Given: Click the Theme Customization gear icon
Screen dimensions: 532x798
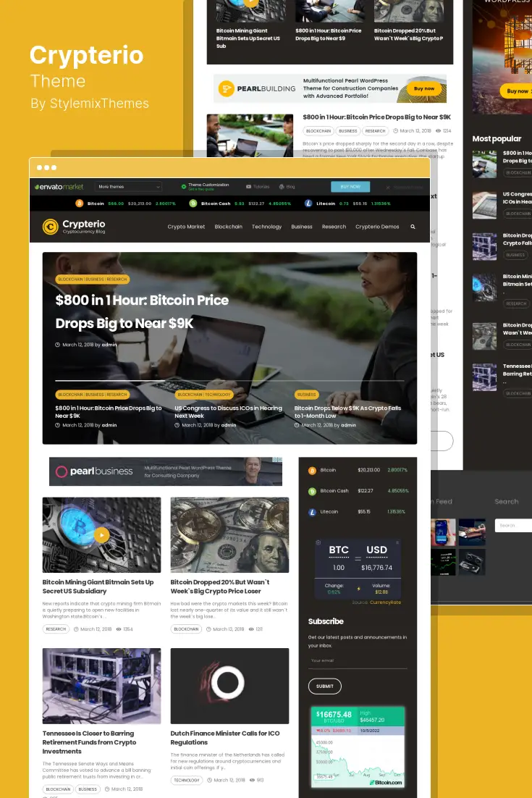Looking at the screenshot, I should [x=184, y=187].
